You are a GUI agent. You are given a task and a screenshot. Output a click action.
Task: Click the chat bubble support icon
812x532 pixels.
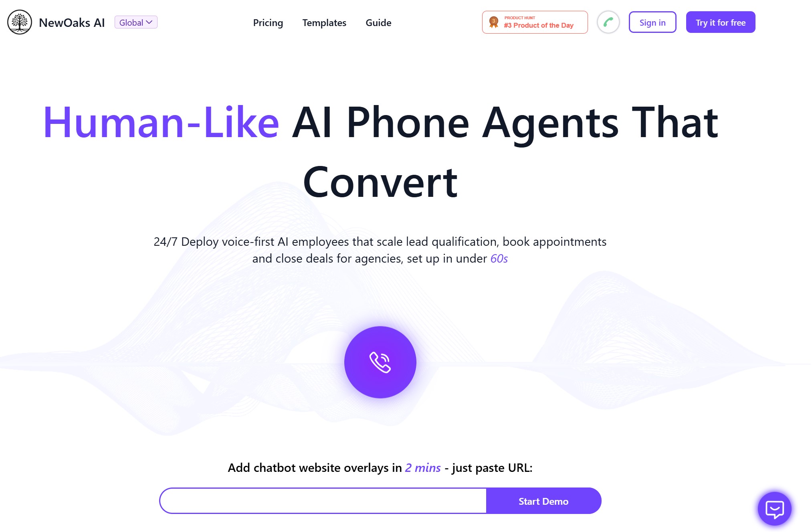tap(775, 508)
